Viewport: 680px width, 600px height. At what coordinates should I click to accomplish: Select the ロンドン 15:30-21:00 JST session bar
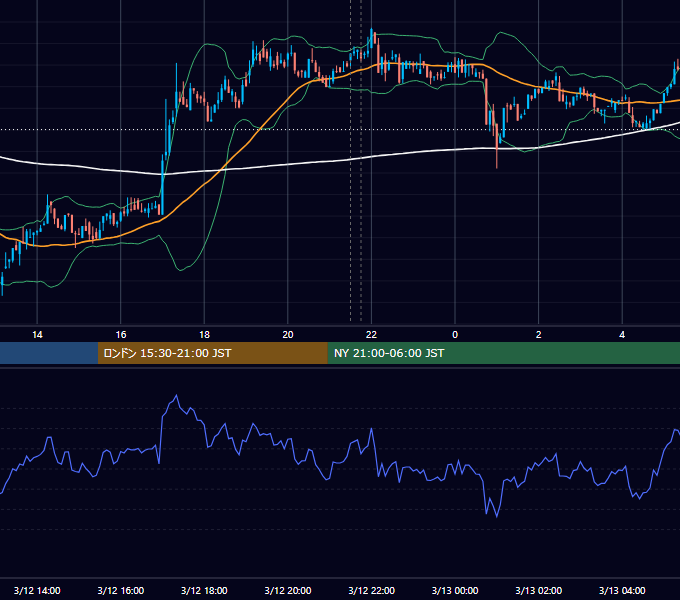point(212,353)
